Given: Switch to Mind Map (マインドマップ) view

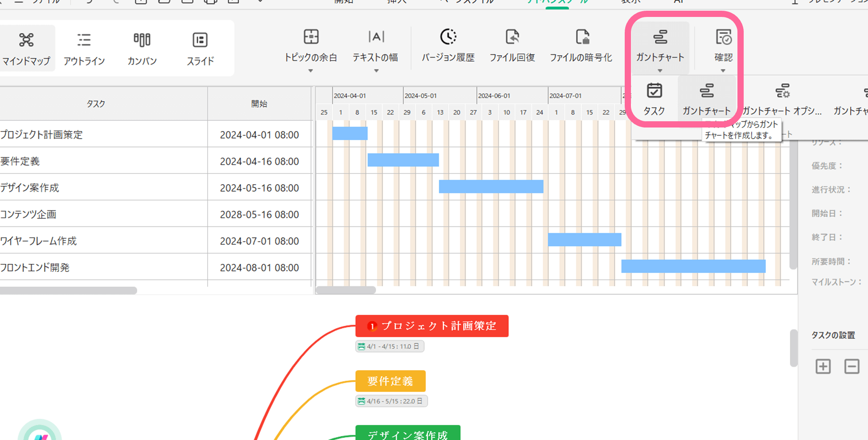Looking at the screenshot, I should tap(26, 48).
